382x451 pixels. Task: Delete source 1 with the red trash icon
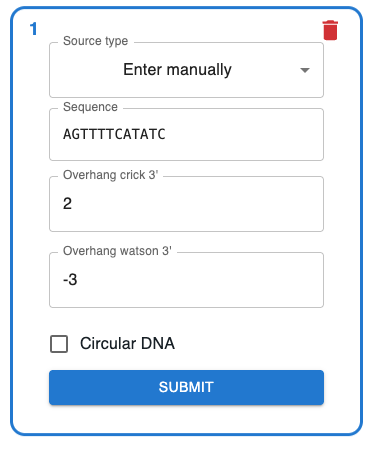[330, 30]
